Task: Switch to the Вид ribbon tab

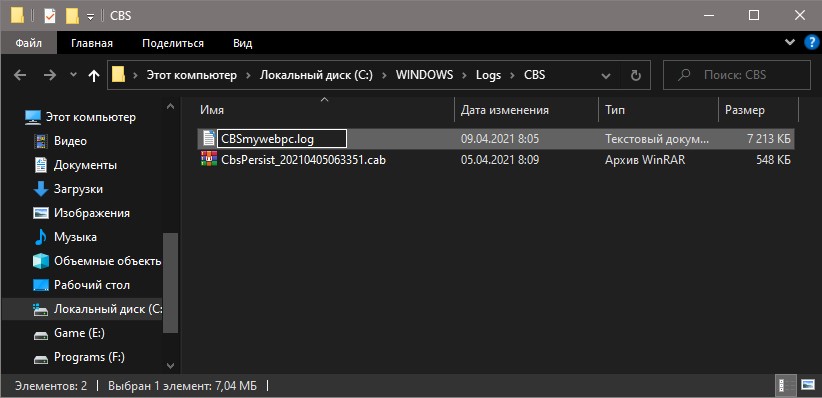Action: pyautogui.click(x=242, y=43)
